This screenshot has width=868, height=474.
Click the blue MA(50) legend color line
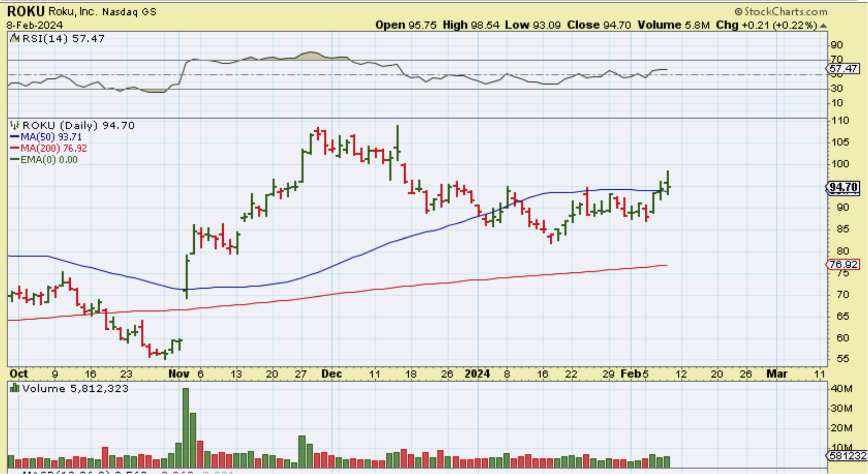pyautogui.click(x=14, y=137)
